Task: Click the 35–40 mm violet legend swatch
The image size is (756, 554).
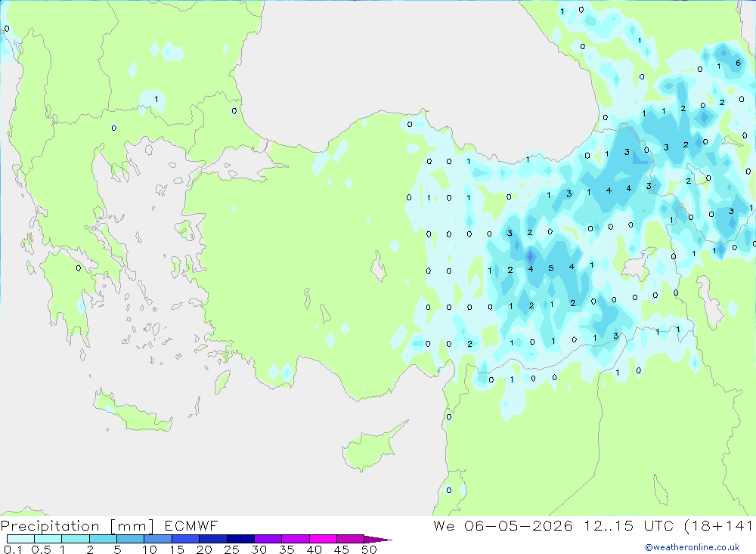Action: coord(296,539)
